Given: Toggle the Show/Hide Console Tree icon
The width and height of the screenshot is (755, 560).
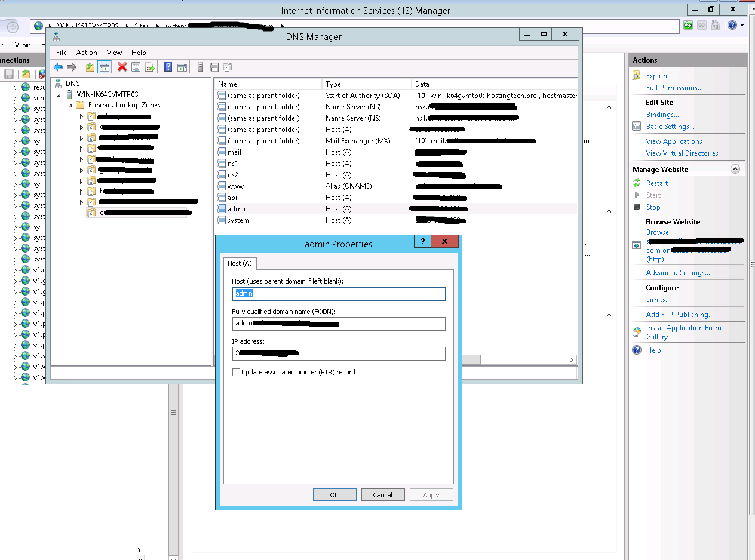Looking at the screenshot, I should (105, 67).
